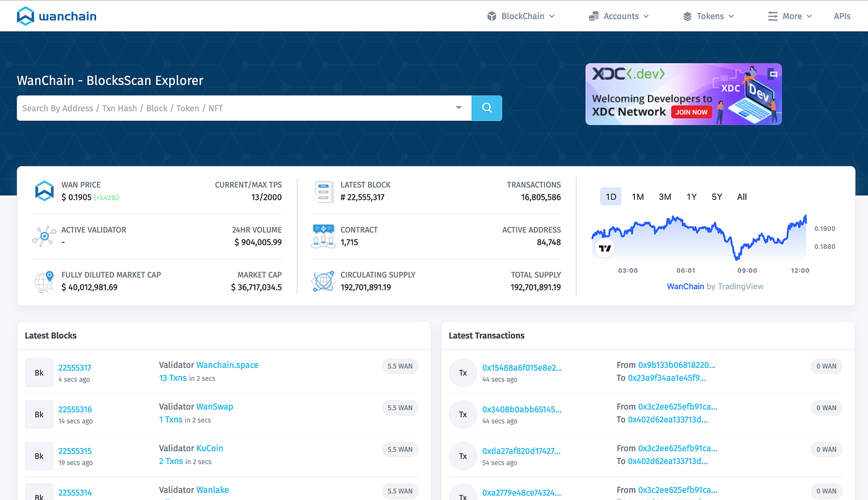Open validator Wanchain.space link
The width and height of the screenshot is (868, 500).
227,365
